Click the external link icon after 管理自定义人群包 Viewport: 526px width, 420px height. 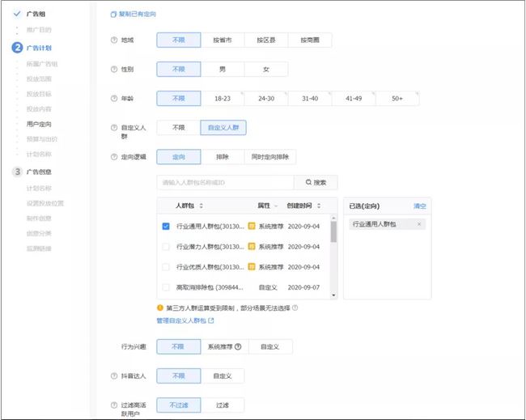[x=211, y=321]
